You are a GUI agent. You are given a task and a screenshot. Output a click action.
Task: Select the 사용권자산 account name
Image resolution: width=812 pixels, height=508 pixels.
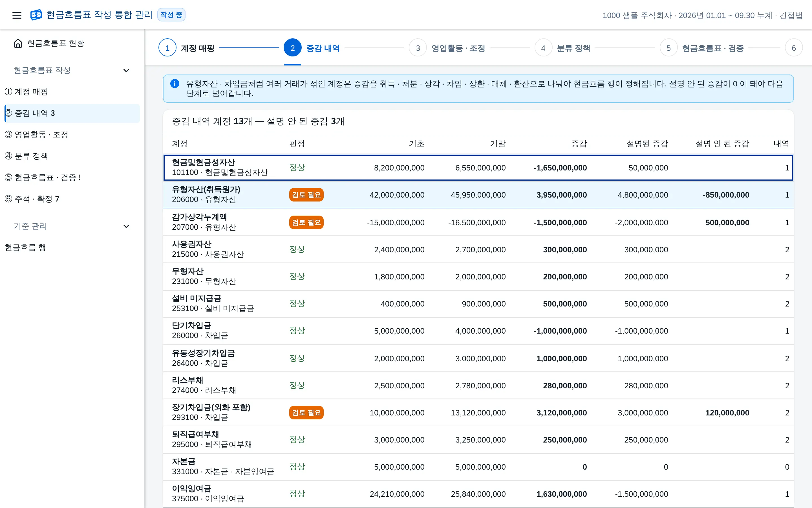(x=192, y=244)
